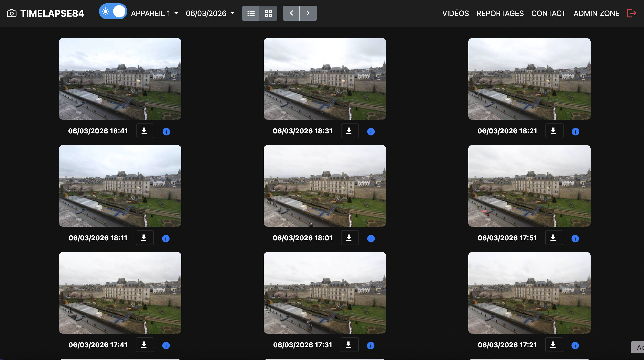Show info for 17:41 photo
This screenshot has width=644, height=360.
tap(166, 345)
